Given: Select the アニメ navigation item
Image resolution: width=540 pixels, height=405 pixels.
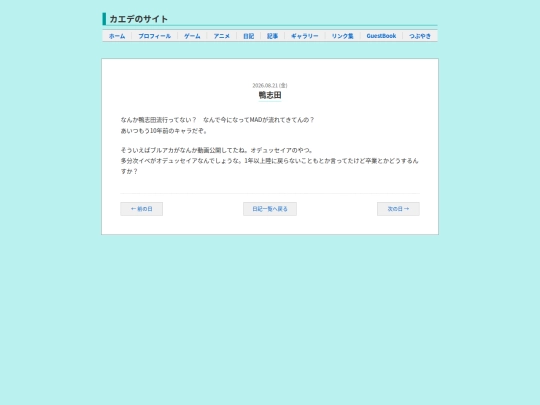Looking at the screenshot, I should [x=221, y=36].
